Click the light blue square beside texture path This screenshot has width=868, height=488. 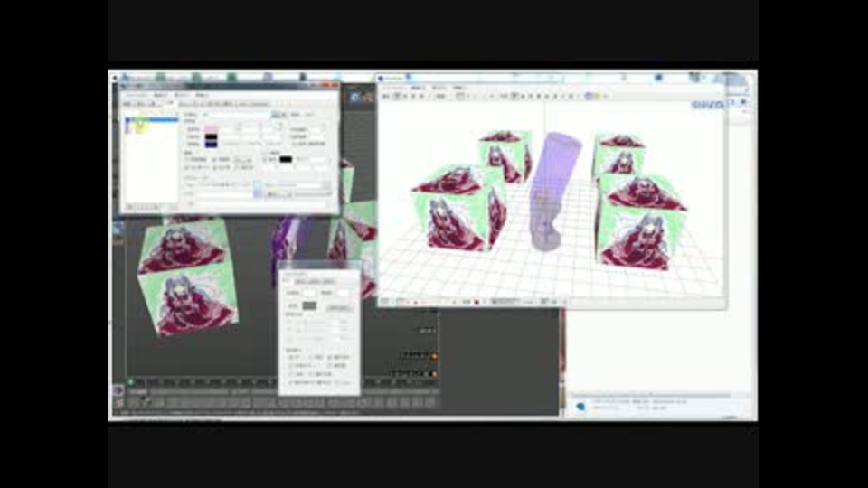tap(258, 184)
